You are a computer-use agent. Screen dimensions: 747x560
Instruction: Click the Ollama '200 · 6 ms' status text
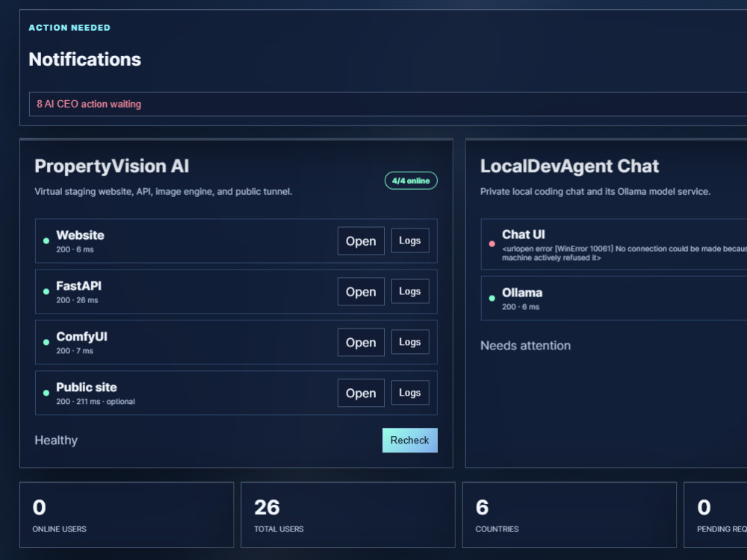click(x=521, y=307)
